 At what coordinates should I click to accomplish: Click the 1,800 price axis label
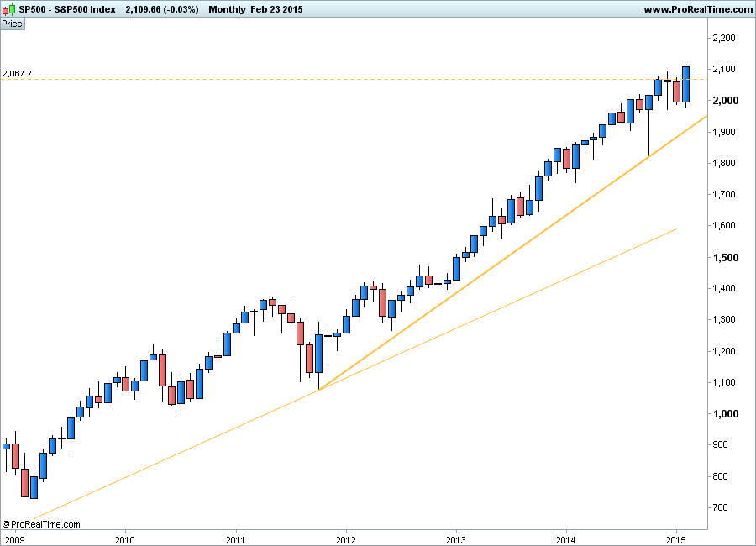pos(724,164)
